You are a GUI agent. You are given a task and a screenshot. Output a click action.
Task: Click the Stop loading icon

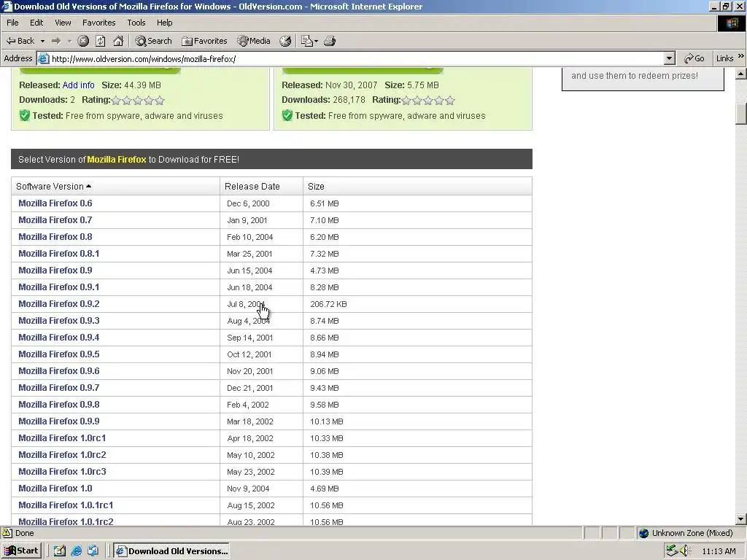point(83,41)
